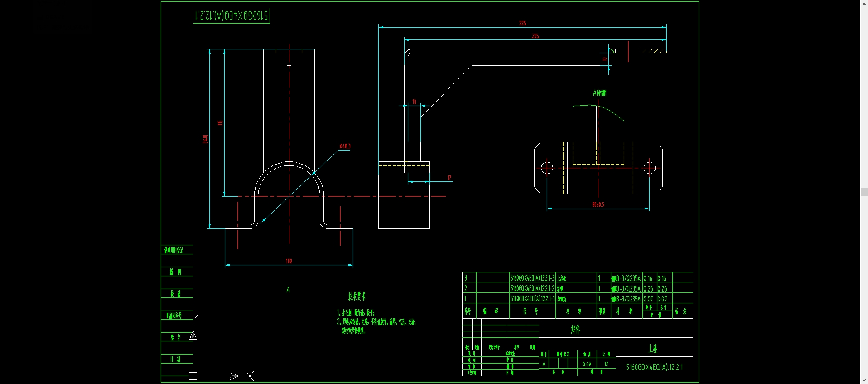The width and height of the screenshot is (868, 384).
Task: Select the 备注 column header
Action: [681, 311]
